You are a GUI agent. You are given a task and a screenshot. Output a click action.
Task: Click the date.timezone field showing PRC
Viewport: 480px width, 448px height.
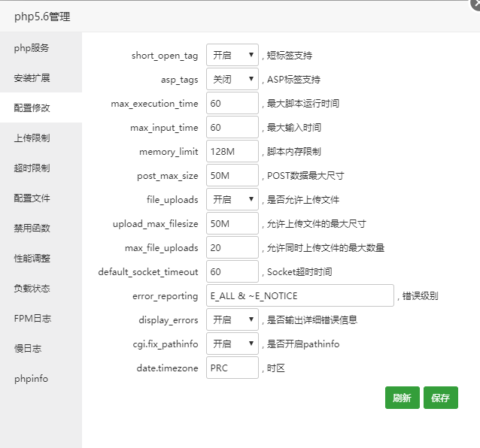(232, 368)
